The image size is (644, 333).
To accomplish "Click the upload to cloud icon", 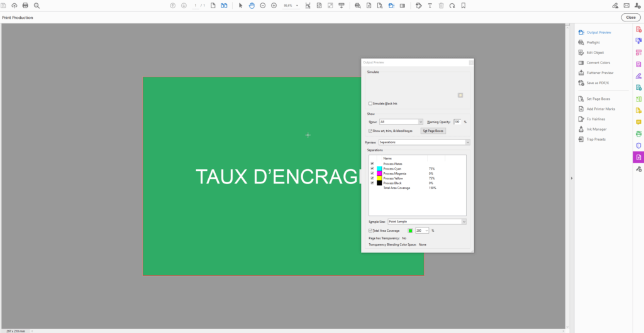I will point(14,6).
